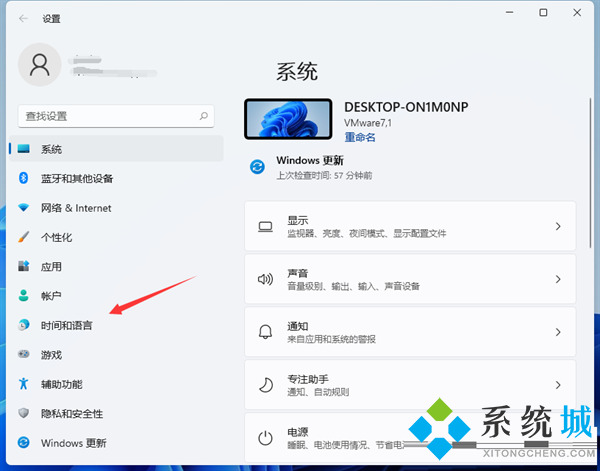Screen dimensions: 600x471
Task: Click the 重命名 rename link
Action: tap(360, 137)
